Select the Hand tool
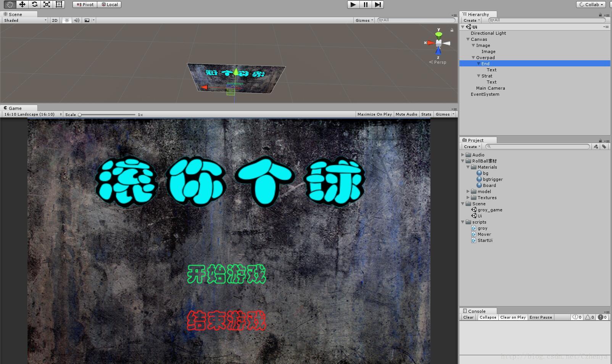 coord(10,5)
